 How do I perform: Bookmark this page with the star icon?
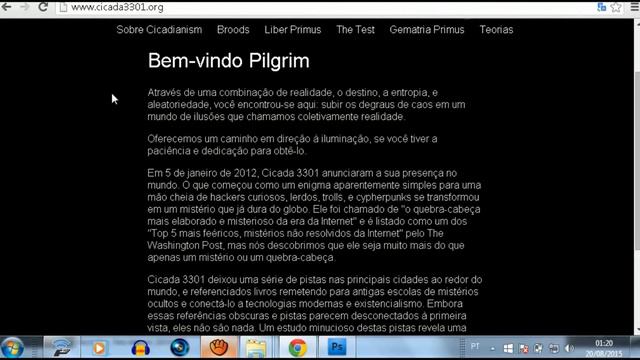pyautogui.click(x=616, y=7)
